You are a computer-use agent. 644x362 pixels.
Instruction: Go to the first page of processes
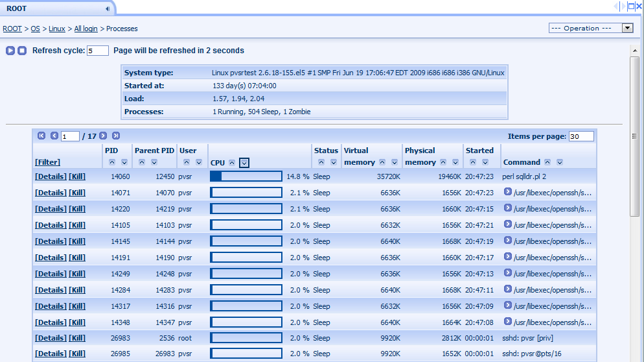41,136
